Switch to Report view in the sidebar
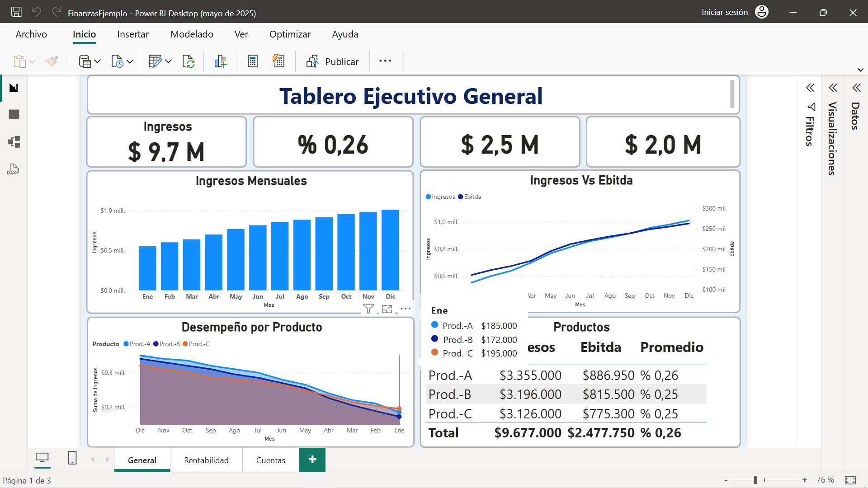 [14, 88]
